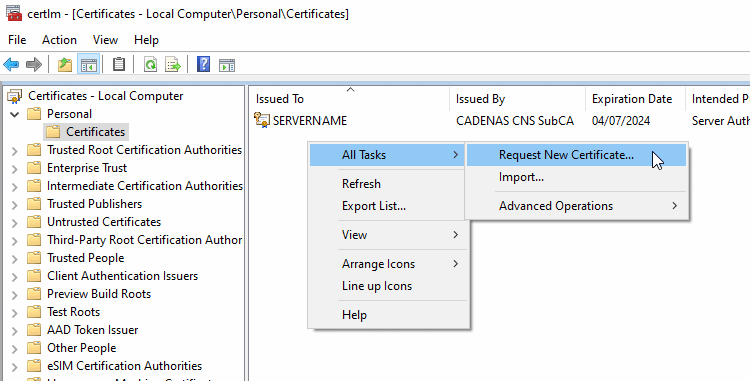
Task: Select the Enterprise Trust tree item
Action: [x=87, y=168]
